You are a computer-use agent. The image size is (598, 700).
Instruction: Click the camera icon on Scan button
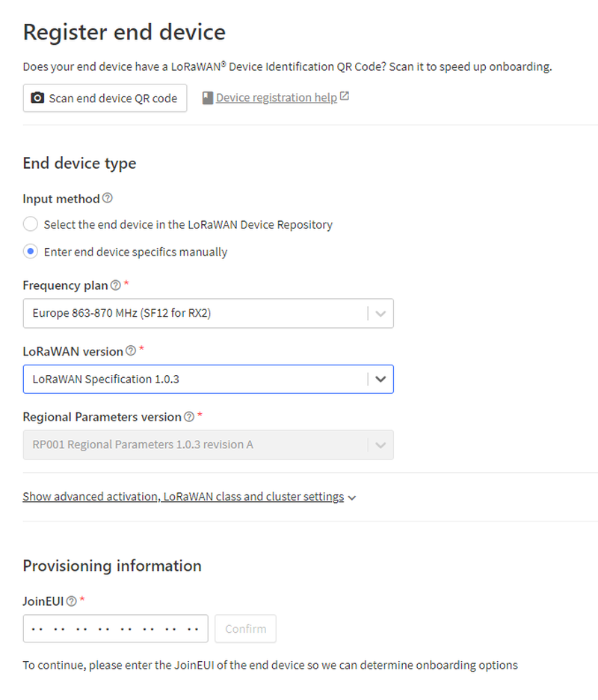[x=37, y=98]
